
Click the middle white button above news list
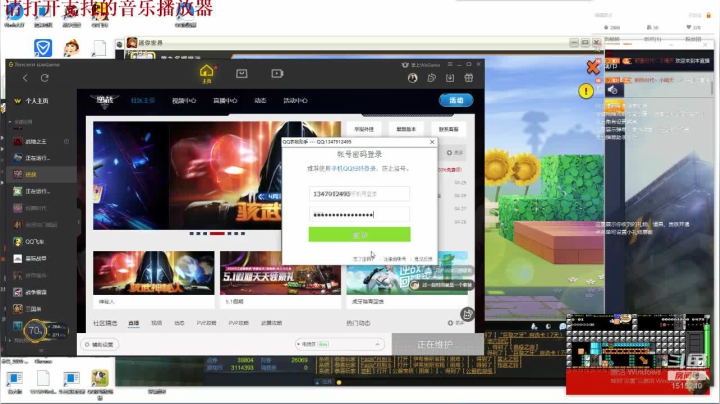coord(406,129)
